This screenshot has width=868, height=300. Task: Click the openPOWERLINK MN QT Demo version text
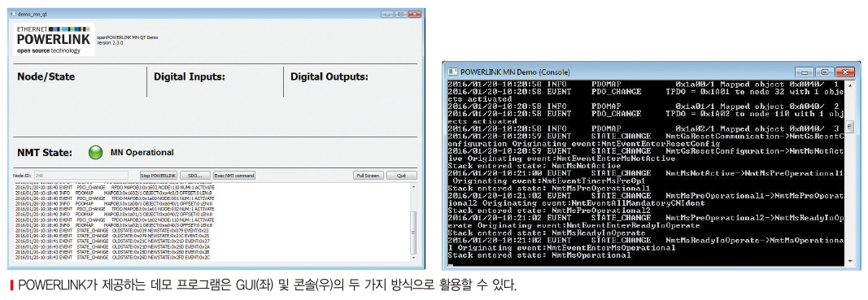[128, 40]
